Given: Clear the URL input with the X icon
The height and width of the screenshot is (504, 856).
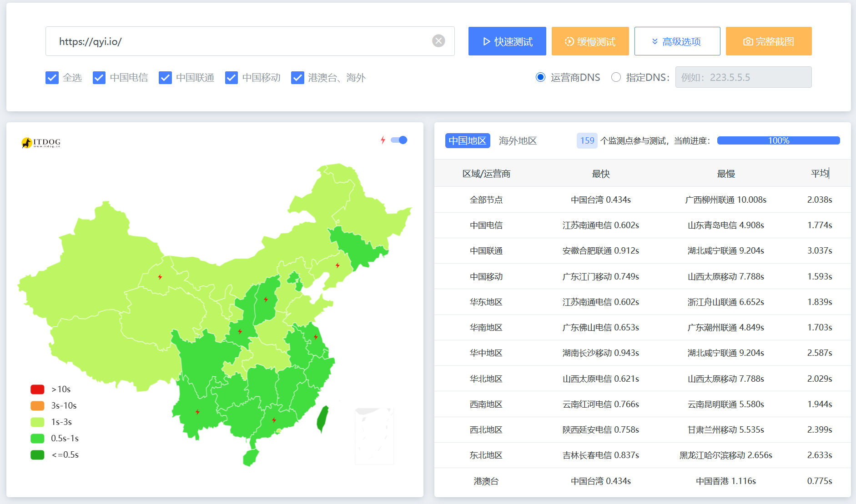Looking at the screenshot, I should pyautogui.click(x=438, y=41).
